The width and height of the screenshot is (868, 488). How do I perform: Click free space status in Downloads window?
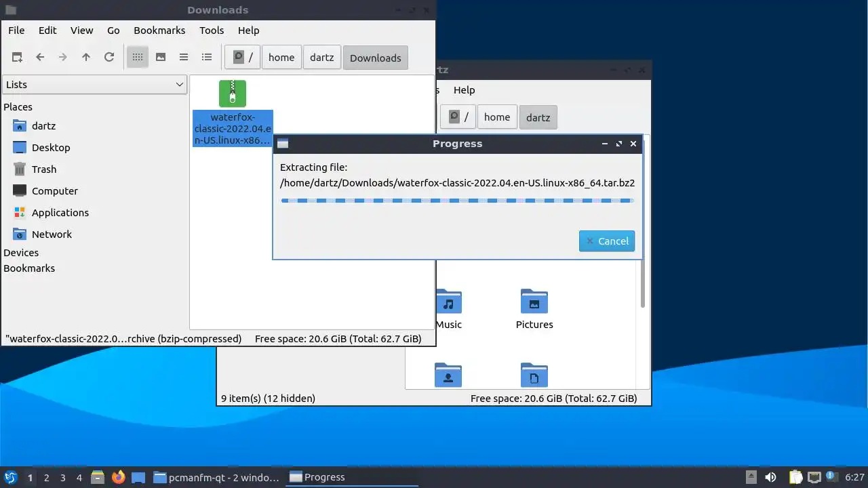point(338,339)
